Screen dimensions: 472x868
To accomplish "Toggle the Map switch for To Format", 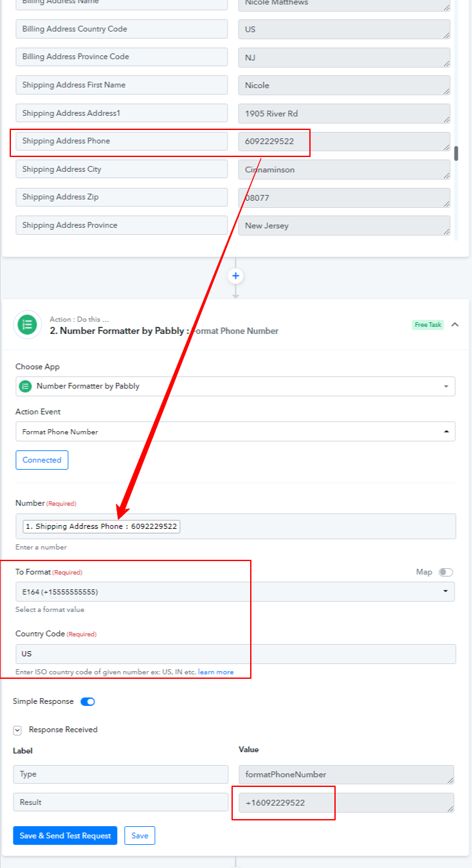I will tap(446, 572).
